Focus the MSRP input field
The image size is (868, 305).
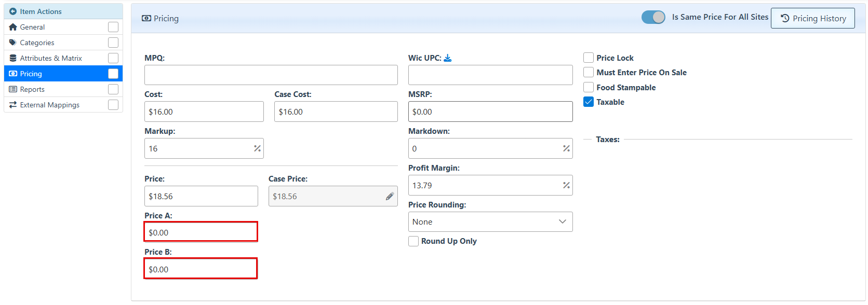pyautogui.click(x=490, y=112)
